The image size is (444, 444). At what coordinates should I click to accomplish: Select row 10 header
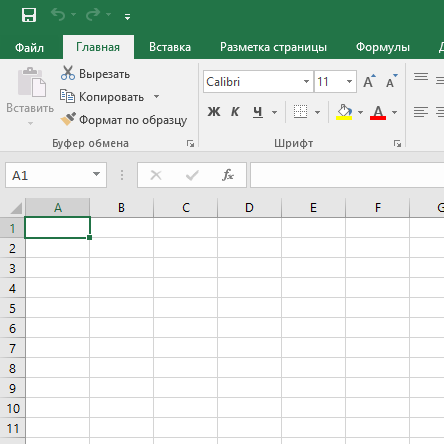[x=12, y=408]
